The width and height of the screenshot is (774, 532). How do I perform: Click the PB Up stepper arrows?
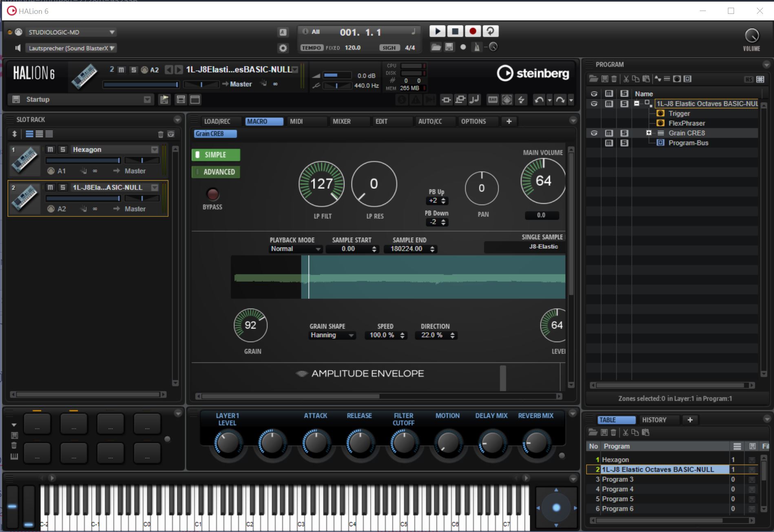tap(443, 201)
